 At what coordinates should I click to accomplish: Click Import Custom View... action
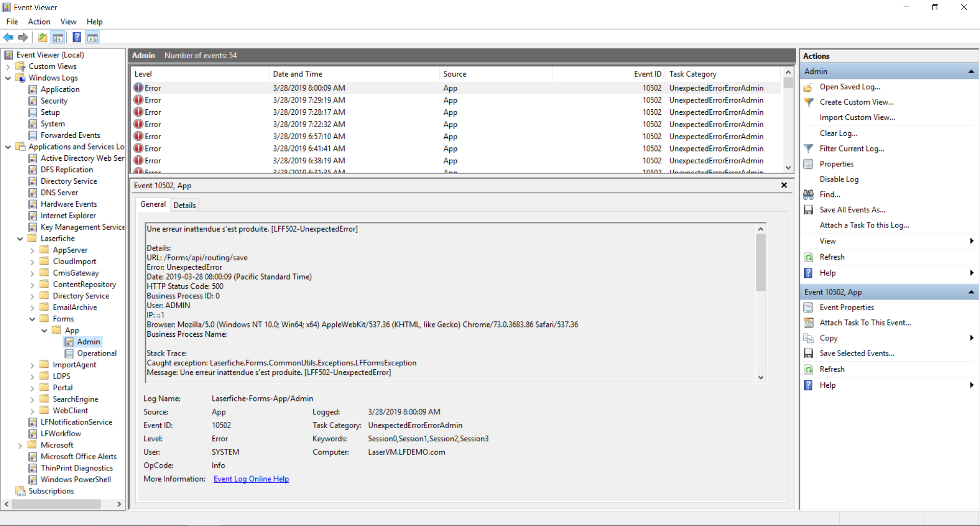[857, 117]
